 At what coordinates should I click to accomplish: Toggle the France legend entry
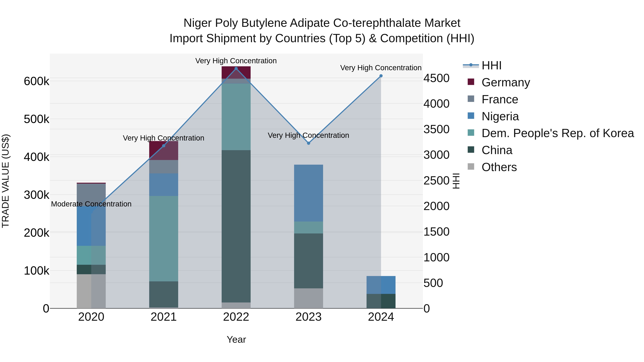click(x=493, y=99)
